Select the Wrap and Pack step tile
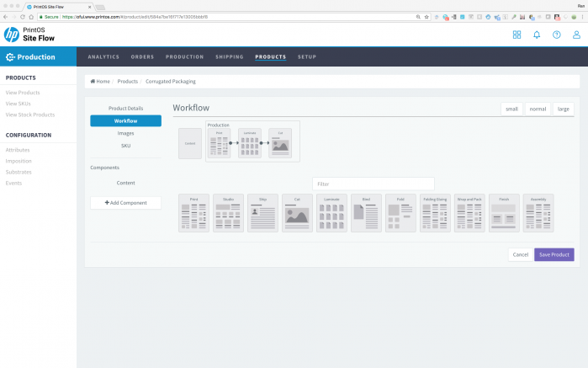The height and width of the screenshot is (368, 588). coord(469,213)
